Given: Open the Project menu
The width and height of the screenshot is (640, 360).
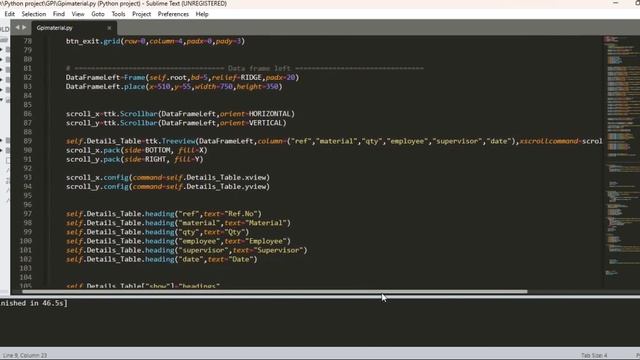Looking at the screenshot, I should pyautogui.click(x=141, y=14).
